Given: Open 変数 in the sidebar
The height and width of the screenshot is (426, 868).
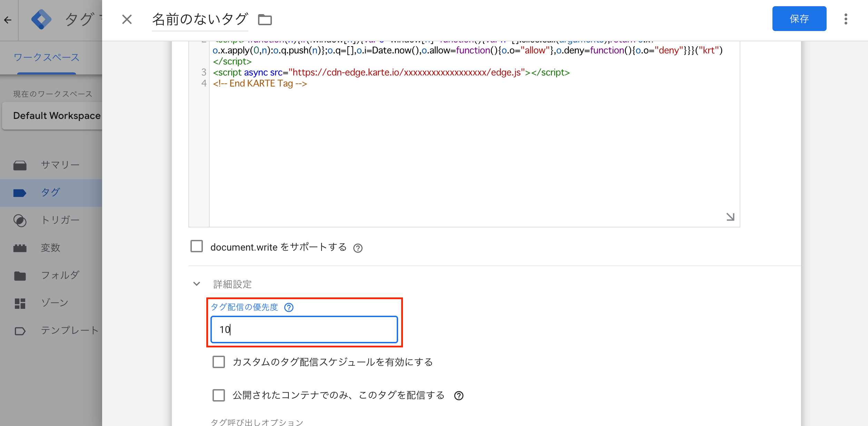Looking at the screenshot, I should point(51,248).
